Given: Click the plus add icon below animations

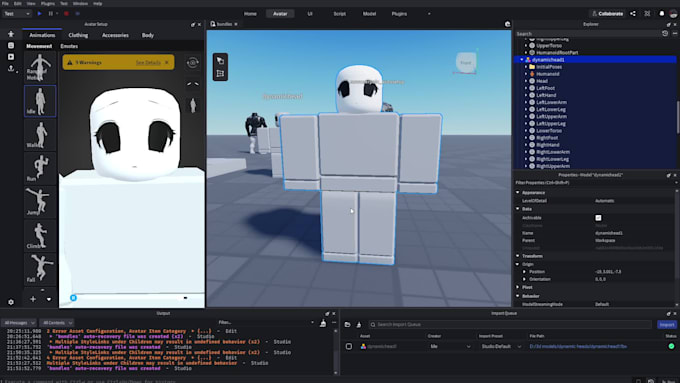Looking at the screenshot, I should (x=33, y=299).
